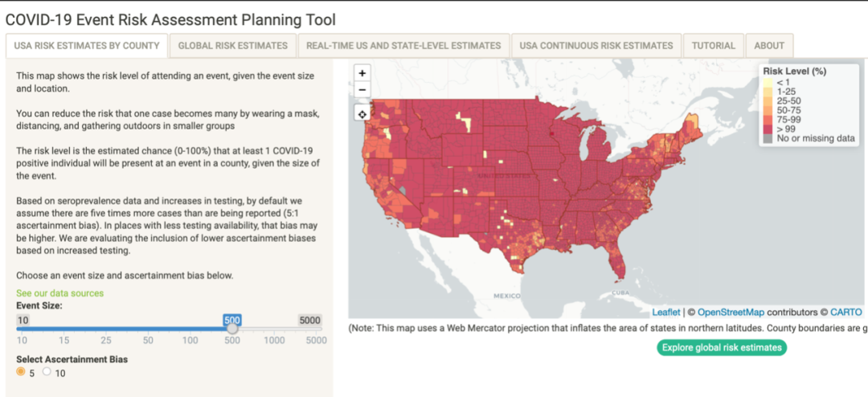The width and height of the screenshot is (868, 397).
Task: Switch to Real-Time US and State-Level Estimates tab
Action: coord(403,46)
